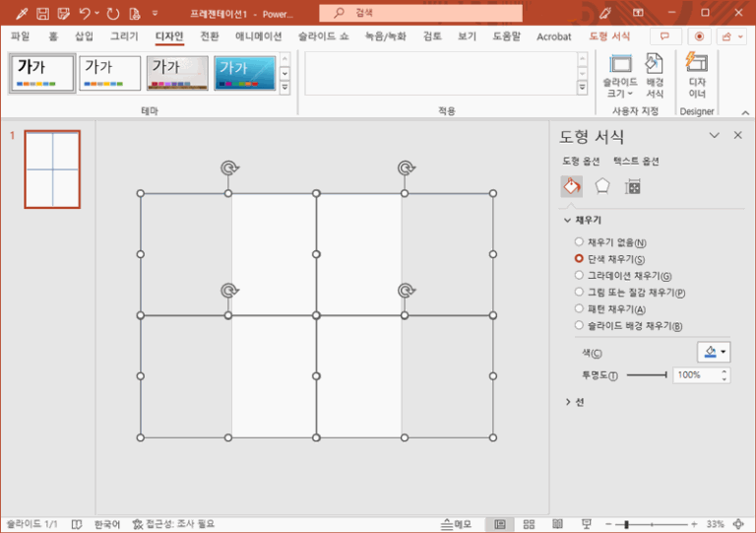Image resolution: width=756 pixels, height=533 pixels.
Task: Switch to normal view icon
Action: coord(500,524)
